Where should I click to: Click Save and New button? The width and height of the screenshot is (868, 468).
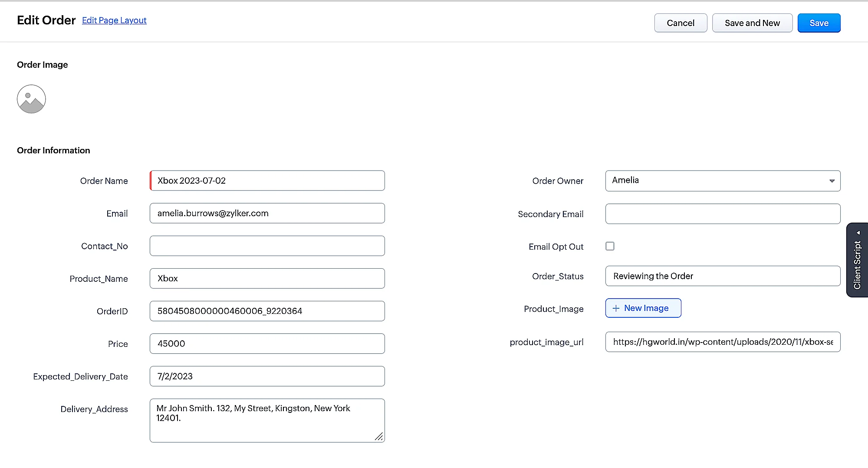tap(752, 23)
